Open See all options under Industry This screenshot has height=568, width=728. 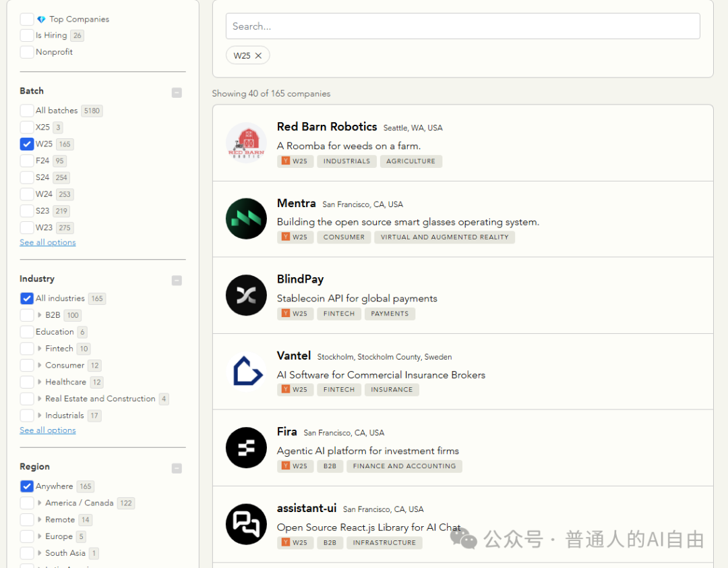point(47,430)
